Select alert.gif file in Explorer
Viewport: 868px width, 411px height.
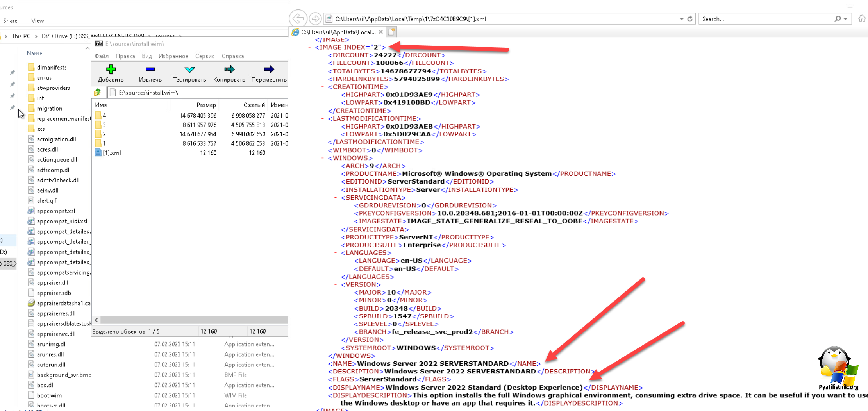point(46,200)
